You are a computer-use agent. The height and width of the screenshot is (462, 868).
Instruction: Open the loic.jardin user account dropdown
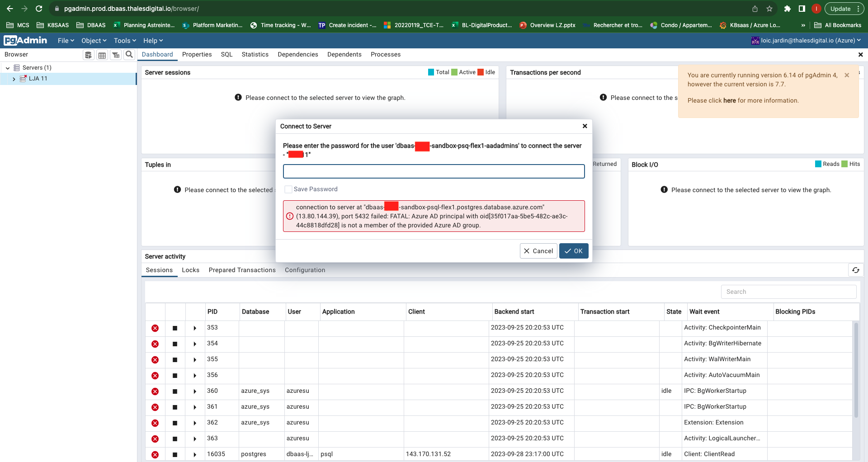[x=806, y=40]
